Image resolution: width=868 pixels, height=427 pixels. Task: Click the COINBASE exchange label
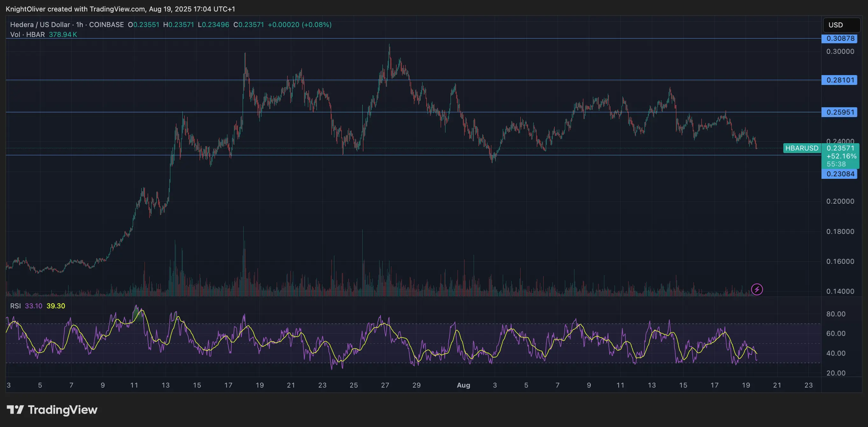pos(106,24)
